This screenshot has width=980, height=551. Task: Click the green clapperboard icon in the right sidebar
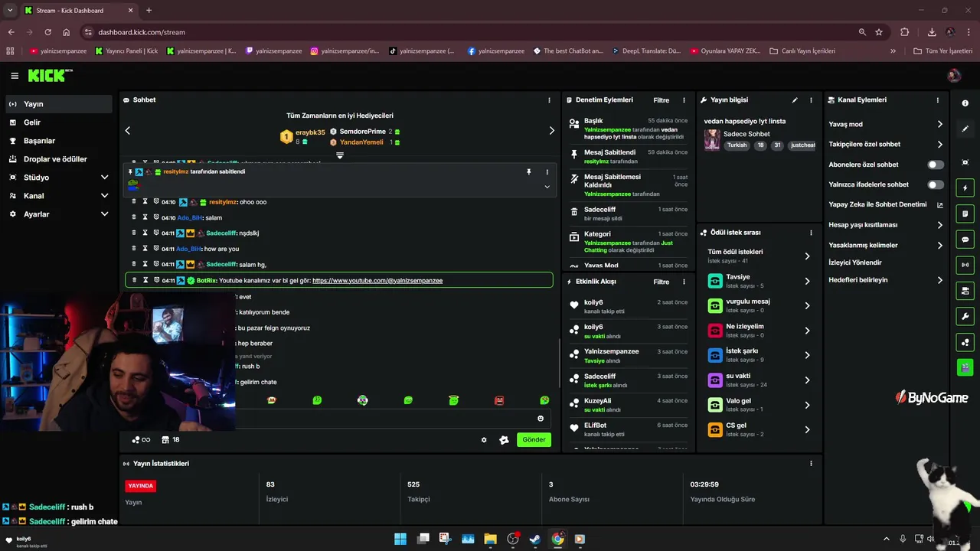pos(965,367)
